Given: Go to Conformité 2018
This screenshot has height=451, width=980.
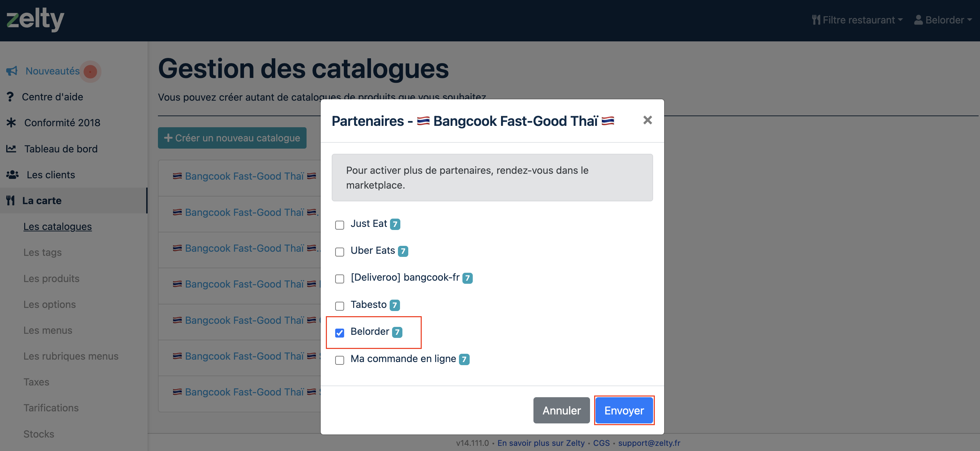Looking at the screenshot, I should tap(62, 122).
